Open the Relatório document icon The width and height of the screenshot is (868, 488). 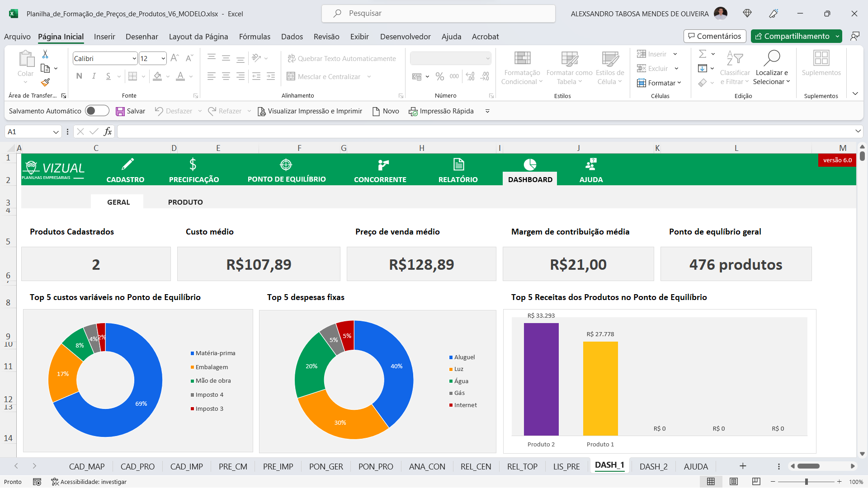pos(458,164)
